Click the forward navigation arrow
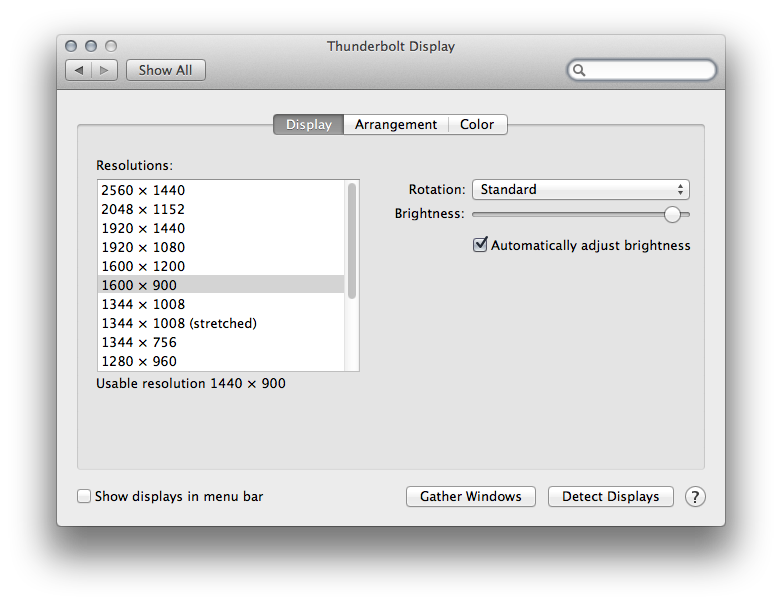The height and width of the screenshot is (605, 782). coord(104,70)
